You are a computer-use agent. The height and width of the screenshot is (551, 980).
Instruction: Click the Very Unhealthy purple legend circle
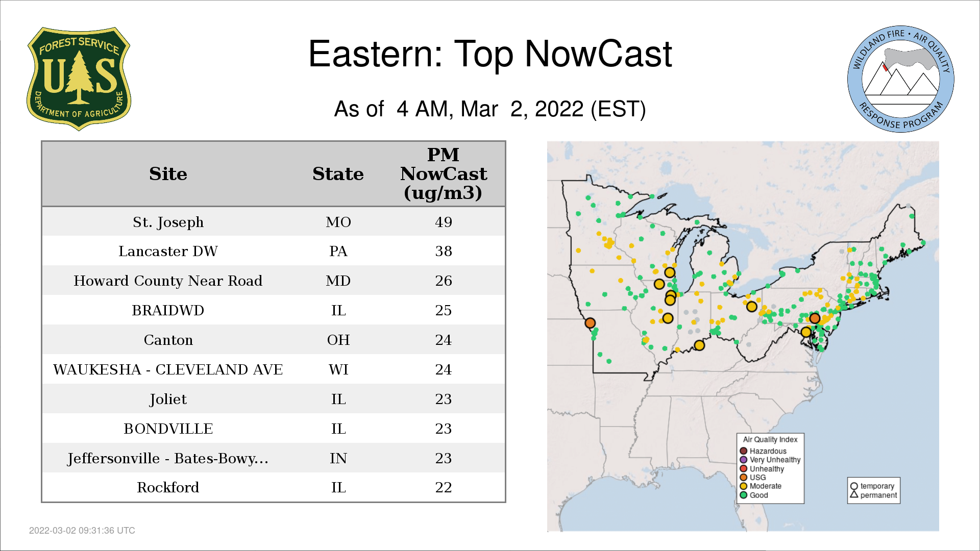click(x=744, y=460)
